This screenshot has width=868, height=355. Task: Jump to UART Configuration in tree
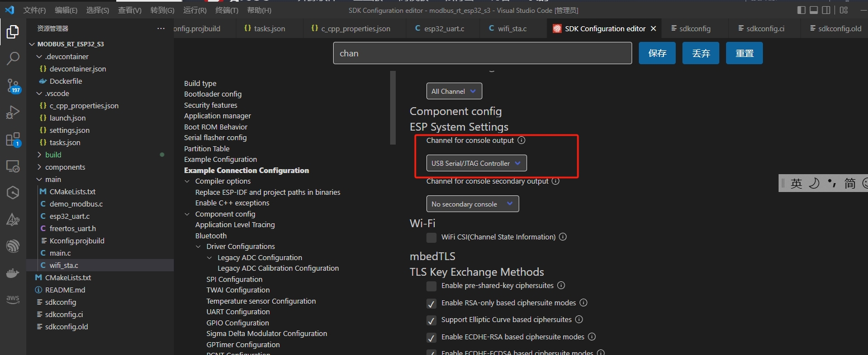[238, 312]
